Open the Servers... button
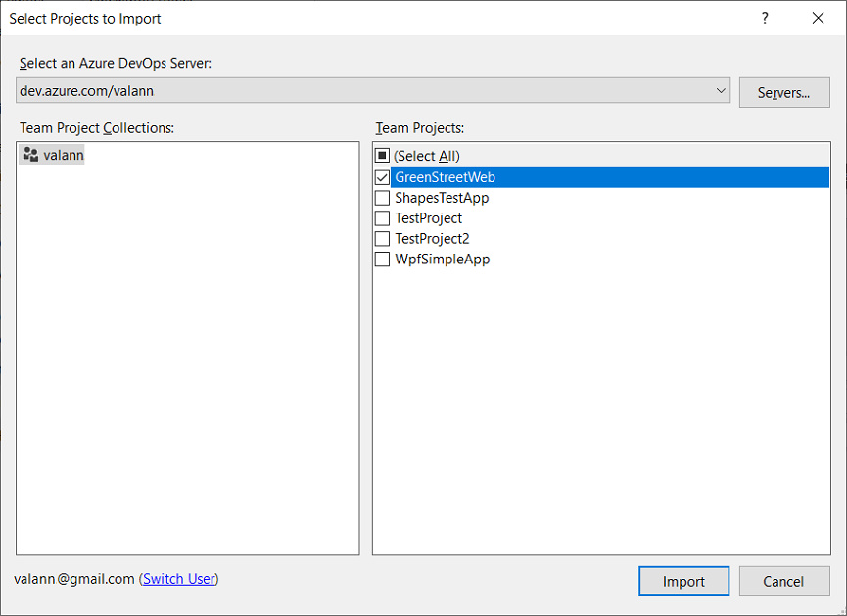This screenshot has height=616, width=847. 784,93
